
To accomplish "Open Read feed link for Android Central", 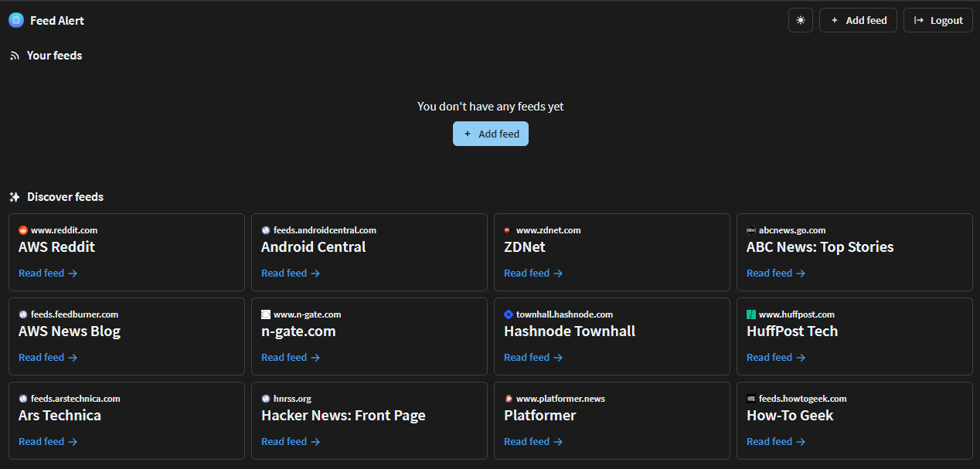I will pyautogui.click(x=291, y=274).
